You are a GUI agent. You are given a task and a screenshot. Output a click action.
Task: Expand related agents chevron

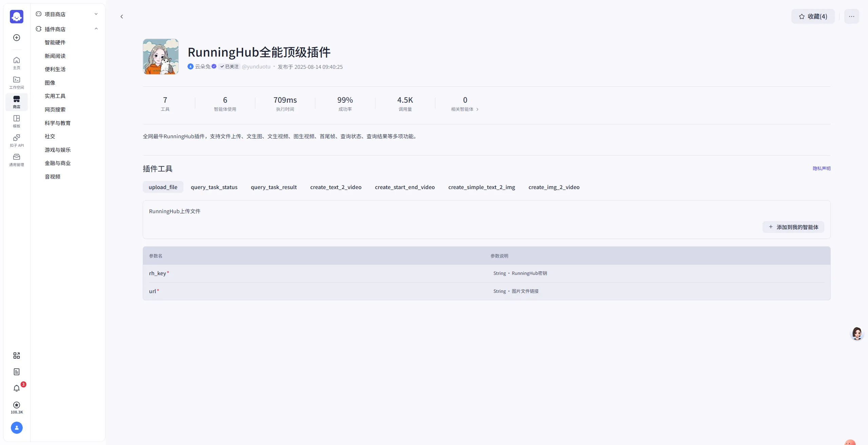point(477,109)
